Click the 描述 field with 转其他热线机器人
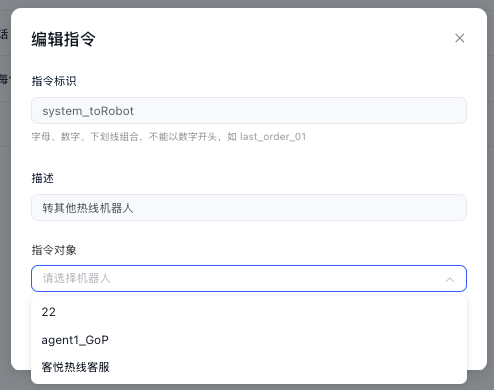 click(x=249, y=208)
